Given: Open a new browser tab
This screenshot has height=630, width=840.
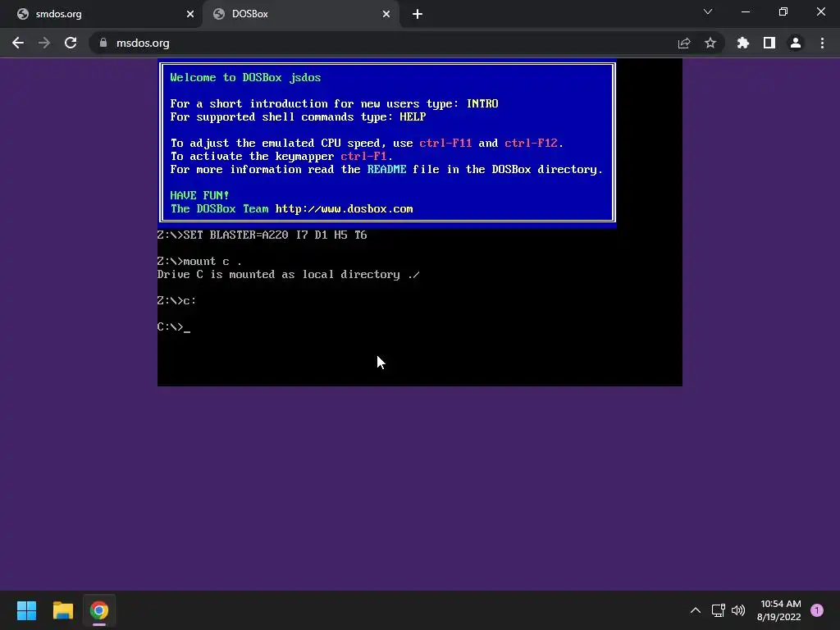Looking at the screenshot, I should pyautogui.click(x=418, y=14).
